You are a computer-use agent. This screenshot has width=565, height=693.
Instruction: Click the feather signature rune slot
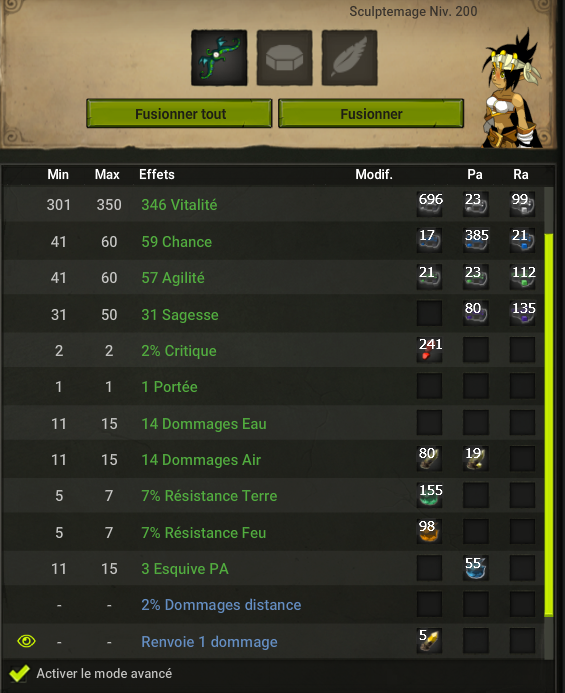pos(349,57)
